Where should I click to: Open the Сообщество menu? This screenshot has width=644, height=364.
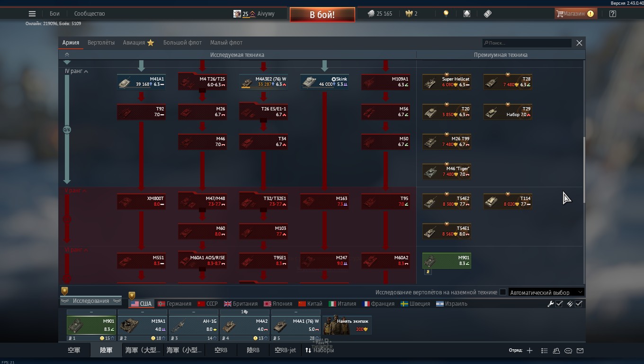(x=89, y=14)
